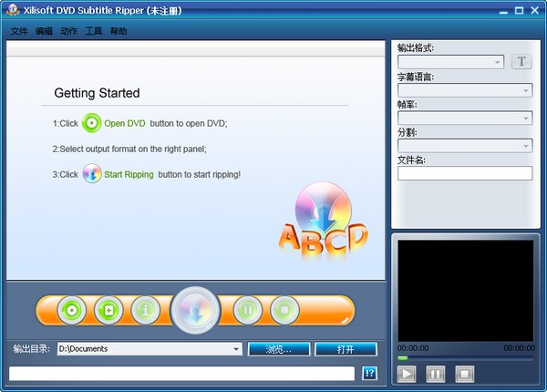The image size is (547, 392).
Task: Open the 动作 menu
Action: point(68,31)
